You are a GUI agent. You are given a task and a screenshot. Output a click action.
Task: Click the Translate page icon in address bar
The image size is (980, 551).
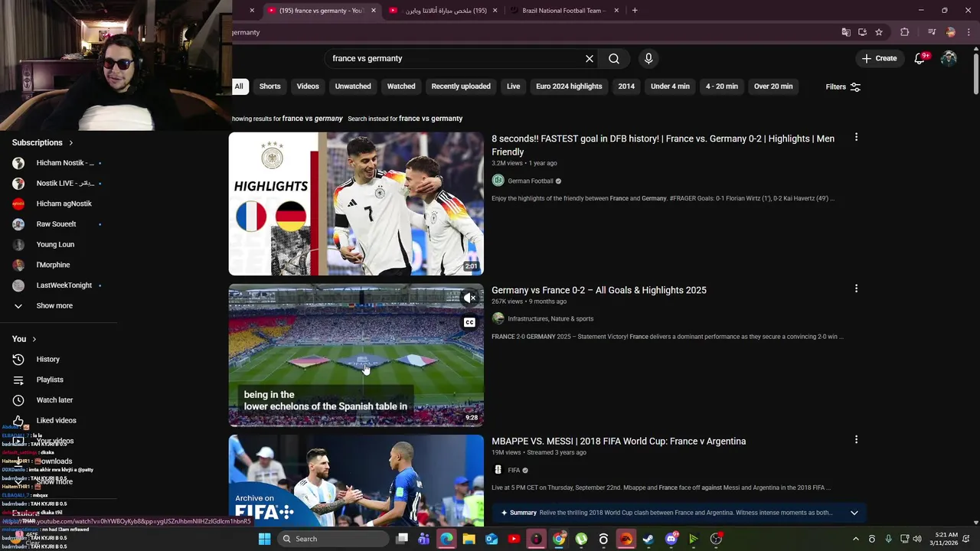click(846, 32)
